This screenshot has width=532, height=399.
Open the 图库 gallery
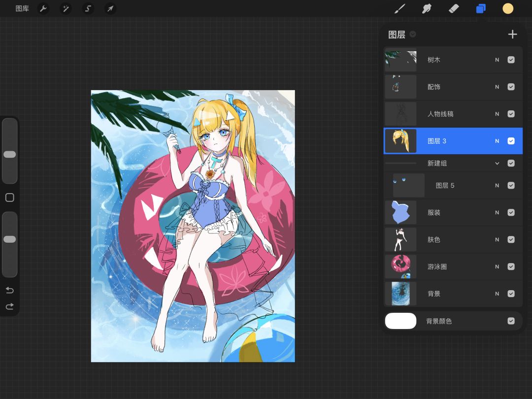pos(22,8)
